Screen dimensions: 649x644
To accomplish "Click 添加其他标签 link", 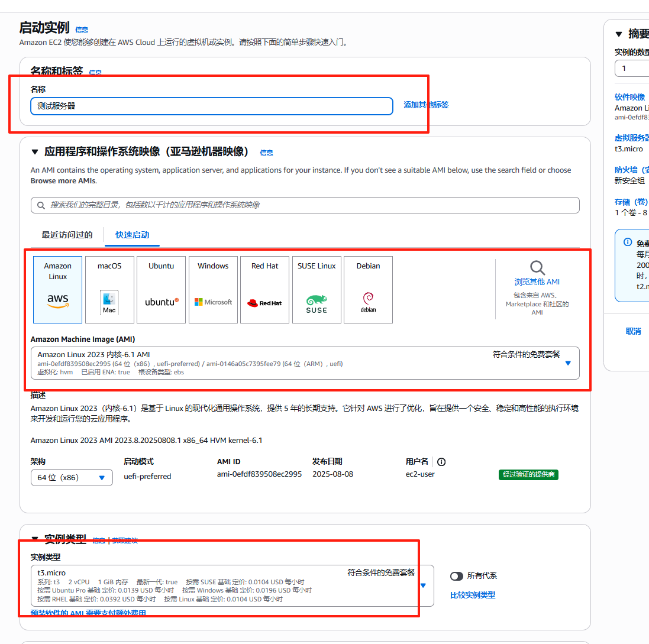I will pos(426,105).
